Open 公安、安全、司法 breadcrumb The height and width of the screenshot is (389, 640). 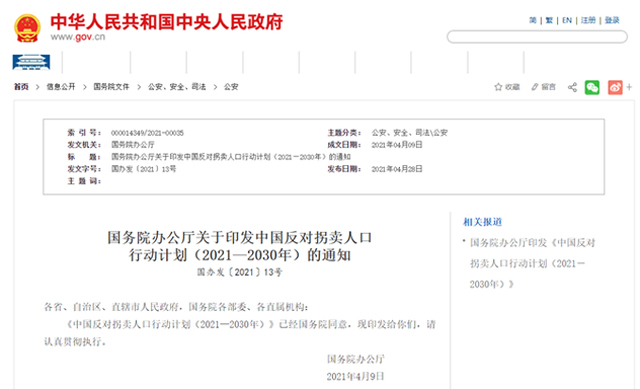[x=177, y=87]
